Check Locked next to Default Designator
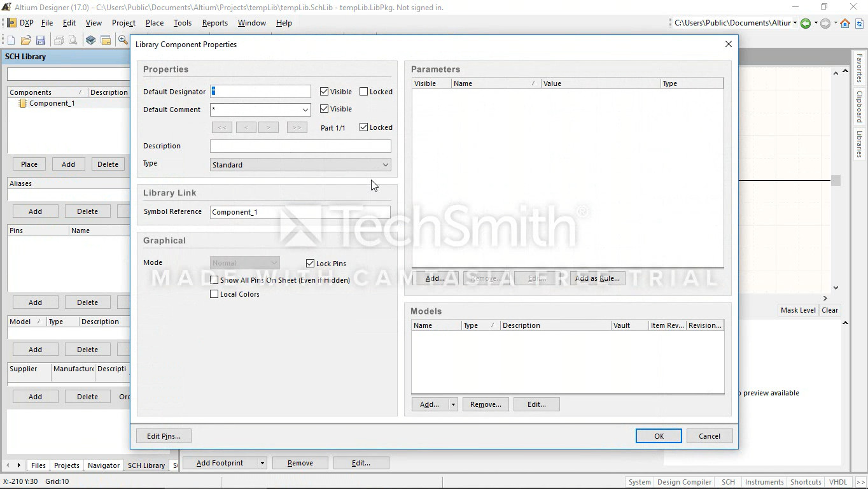The height and width of the screenshot is (489, 868). [364, 92]
